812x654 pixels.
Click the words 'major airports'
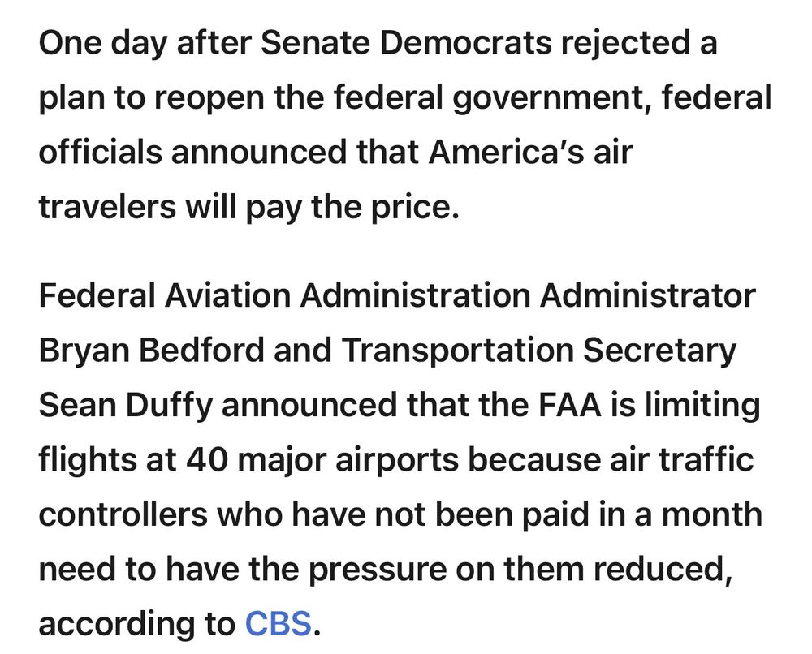pyautogui.click(x=348, y=461)
